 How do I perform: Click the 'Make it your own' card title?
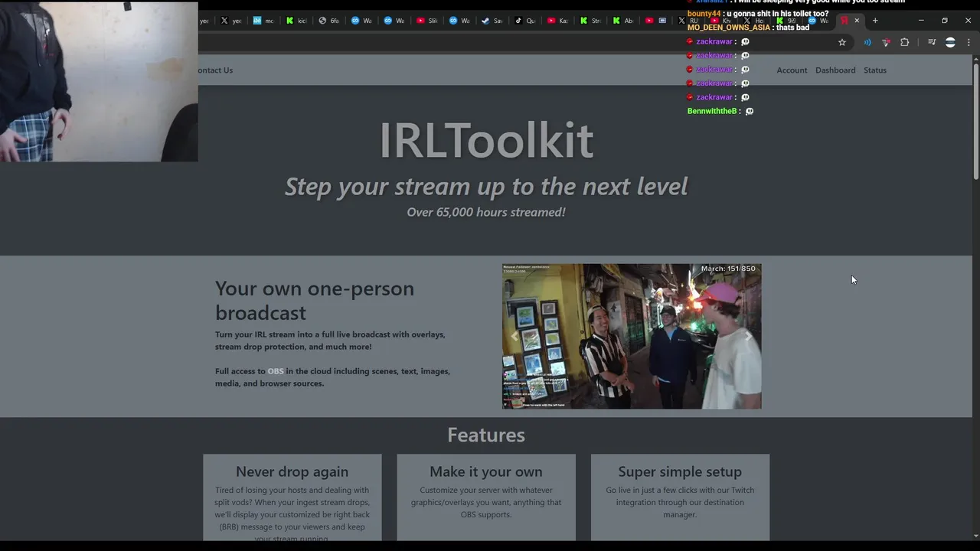click(x=486, y=471)
